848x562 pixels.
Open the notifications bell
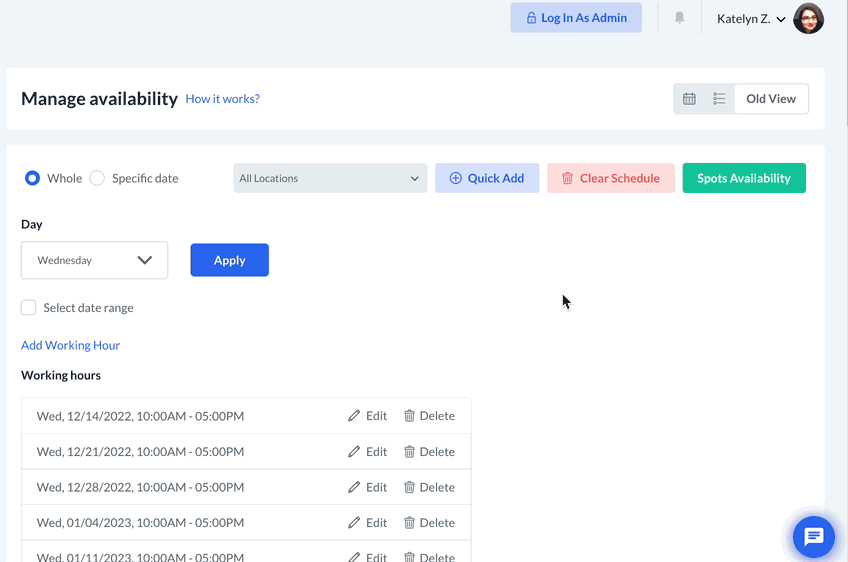680,18
